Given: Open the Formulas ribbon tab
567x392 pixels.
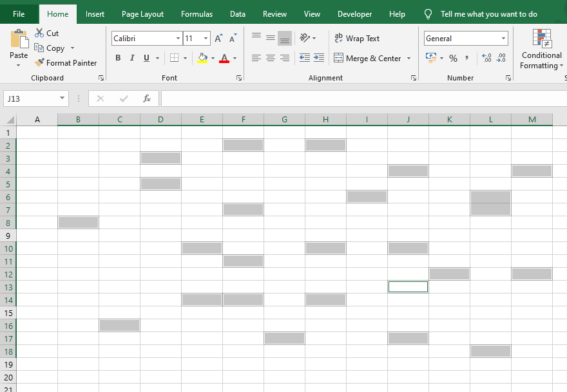Looking at the screenshot, I should (x=197, y=14).
